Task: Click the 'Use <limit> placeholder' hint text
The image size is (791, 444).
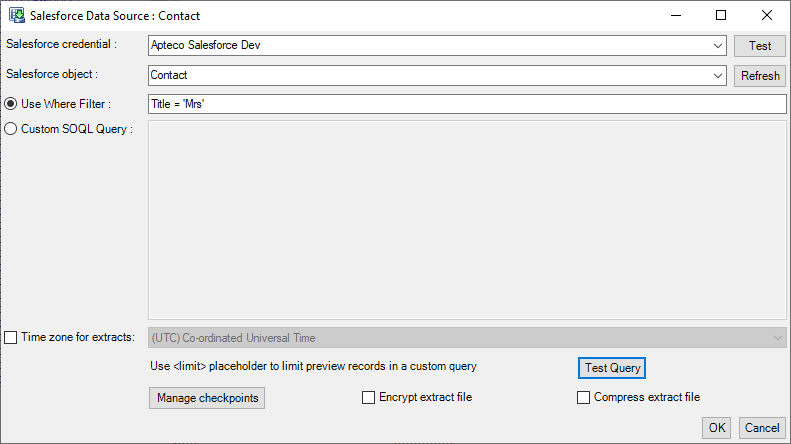Action: [x=313, y=366]
